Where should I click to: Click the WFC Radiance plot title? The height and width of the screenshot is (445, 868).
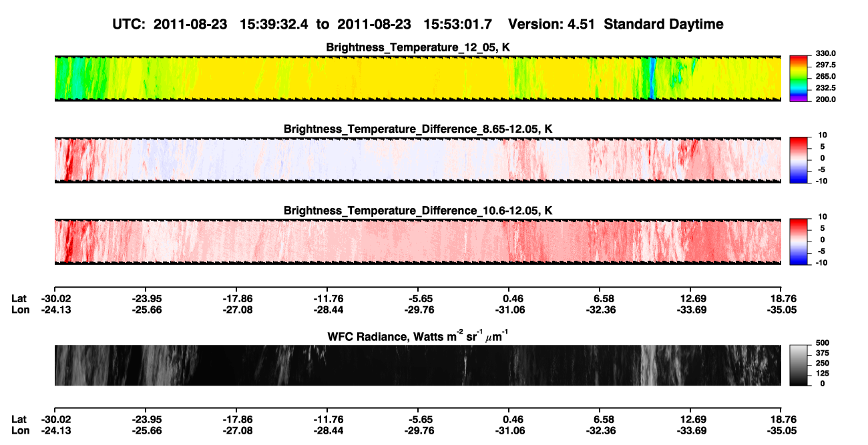[x=418, y=336]
